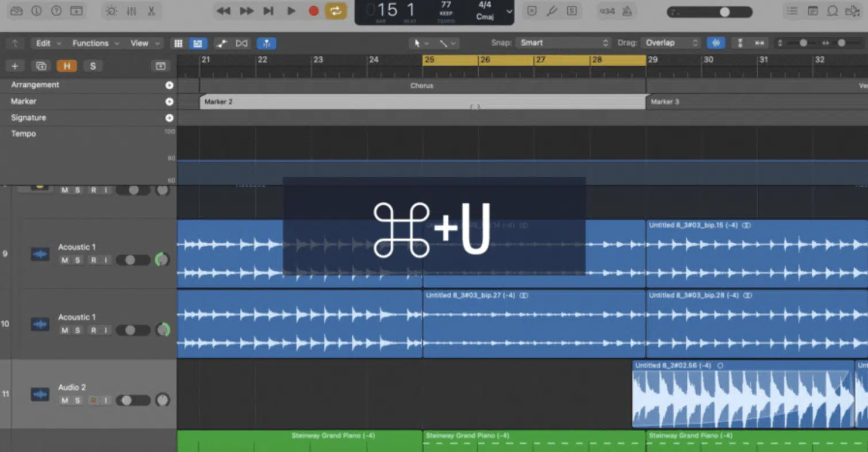This screenshot has height=452, width=868.
Task: Open the media Browsers icon
Action: click(852, 11)
